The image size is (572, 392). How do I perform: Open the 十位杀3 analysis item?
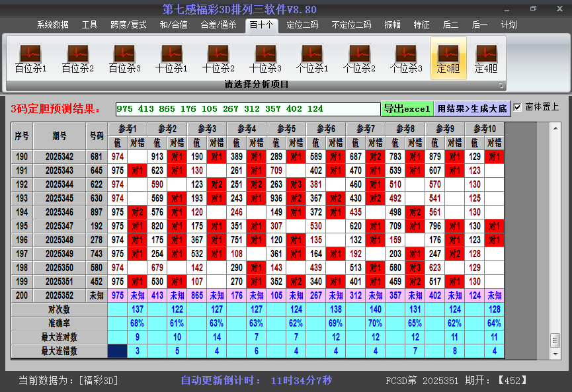tap(265, 58)
